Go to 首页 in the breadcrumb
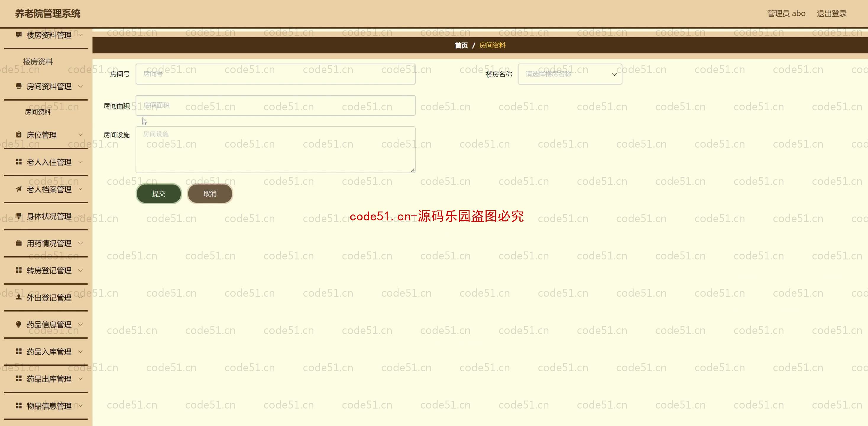The width and height of the screenshot is (868, 426). pyautogui.click(x=461, y=45)
